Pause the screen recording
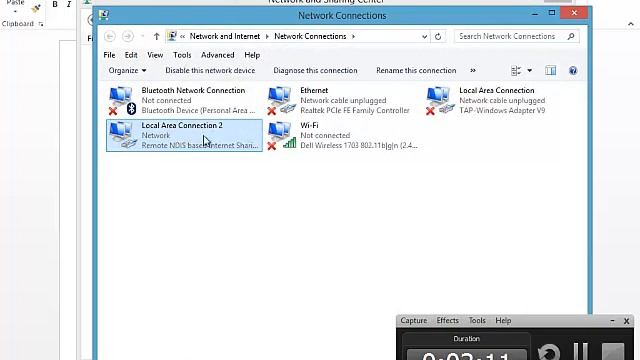Viewport: 640px width, 360px height. point(580,351)
